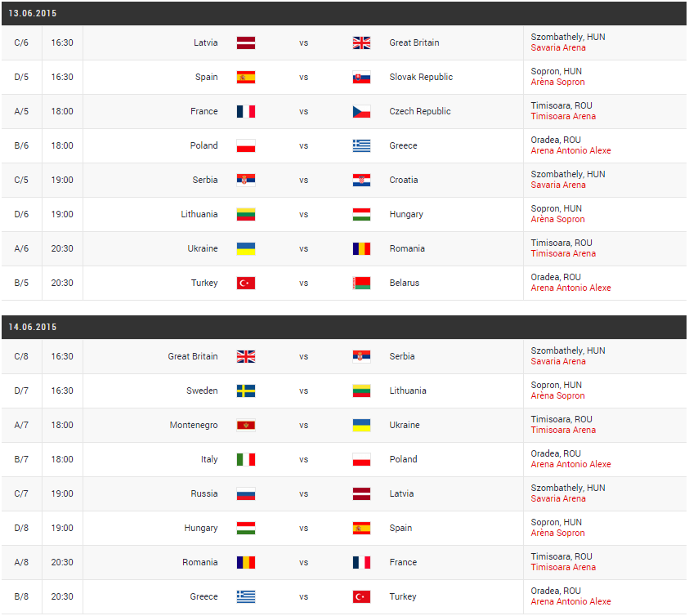Click Romania flag in Ukraine vs Romania row
This screenshot has height=616, width=689.
point(361,249)
